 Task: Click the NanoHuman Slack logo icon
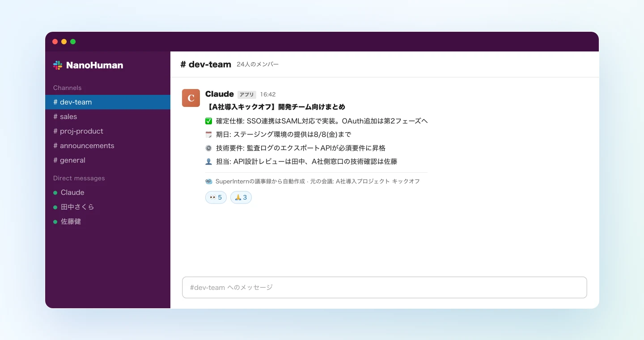pyautogui.click(x=58, y=65)
